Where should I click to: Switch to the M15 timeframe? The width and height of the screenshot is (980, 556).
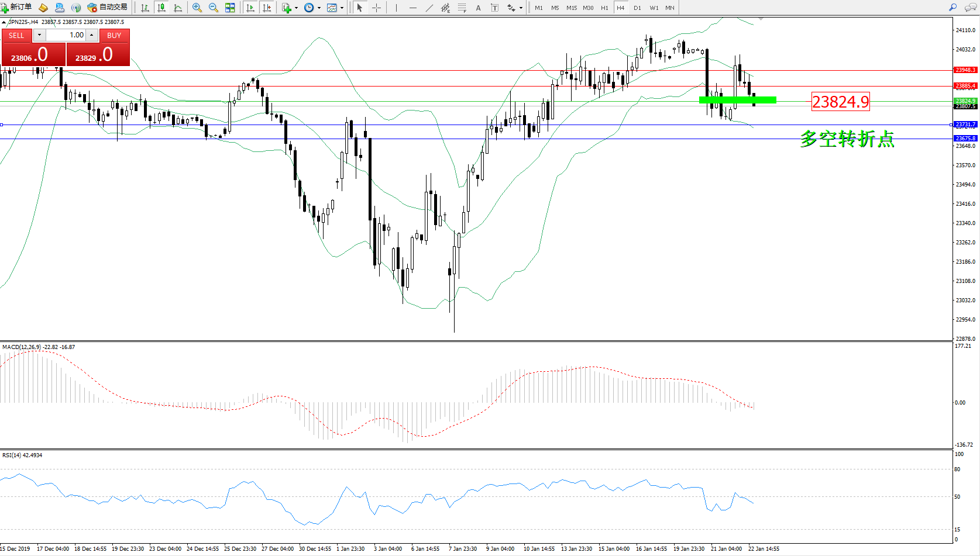(x=571, y=8)
